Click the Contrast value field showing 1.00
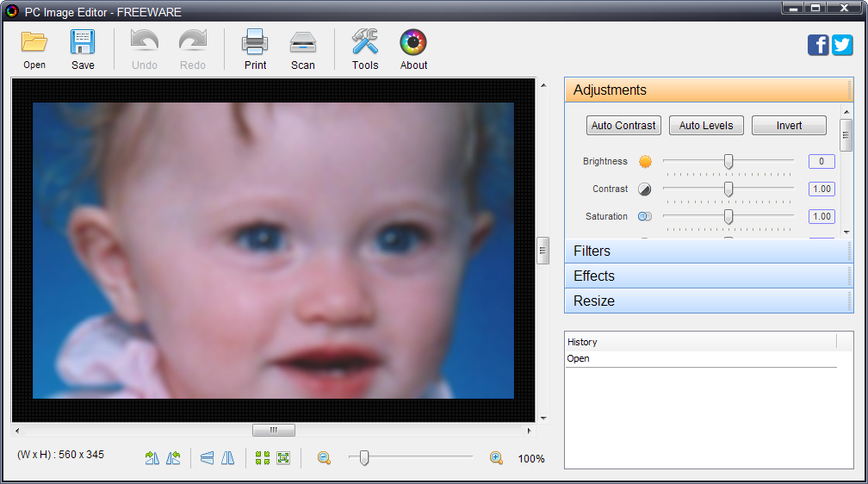This screenshot has width=868, height=484. (821, 189)
